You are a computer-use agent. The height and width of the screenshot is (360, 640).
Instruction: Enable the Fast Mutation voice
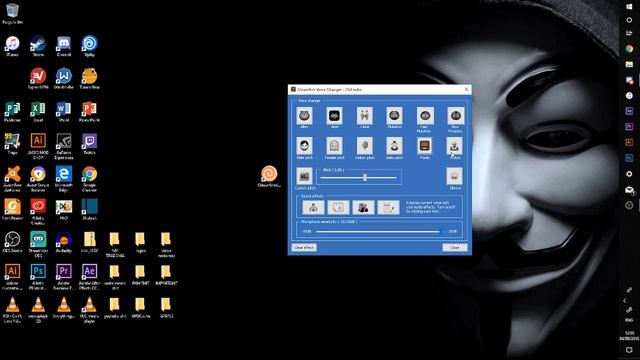tap(424, 116)
